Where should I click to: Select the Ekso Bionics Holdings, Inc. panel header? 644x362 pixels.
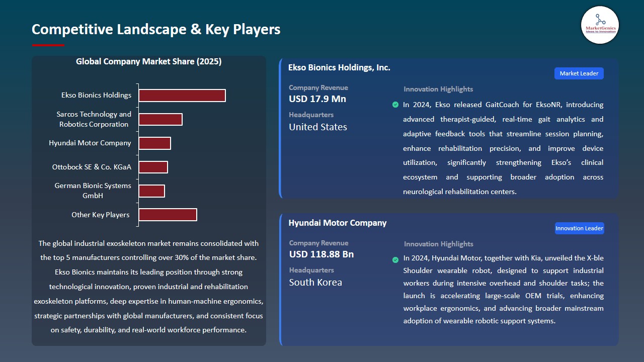pyautogui.click(x=339, y=67)
